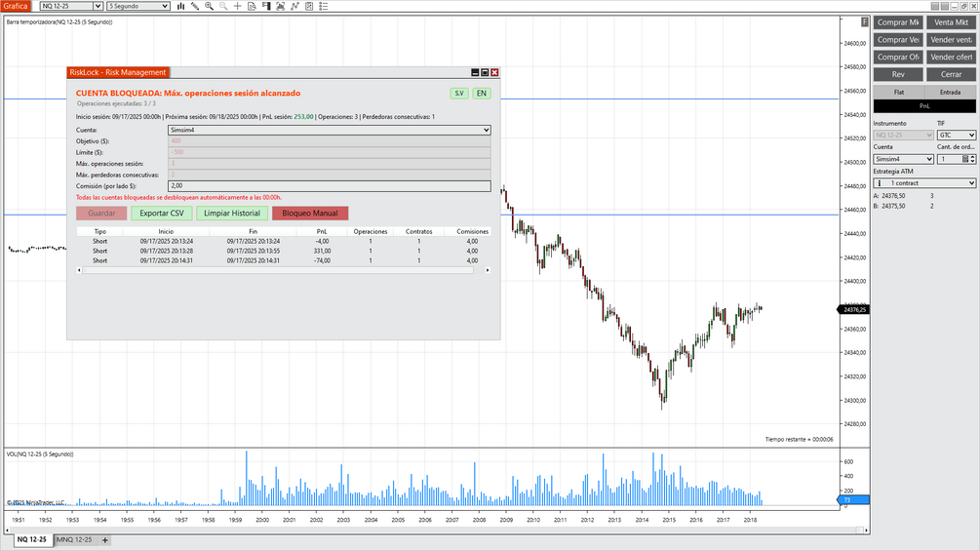Close the RiskLock Risk Management window

494,72
